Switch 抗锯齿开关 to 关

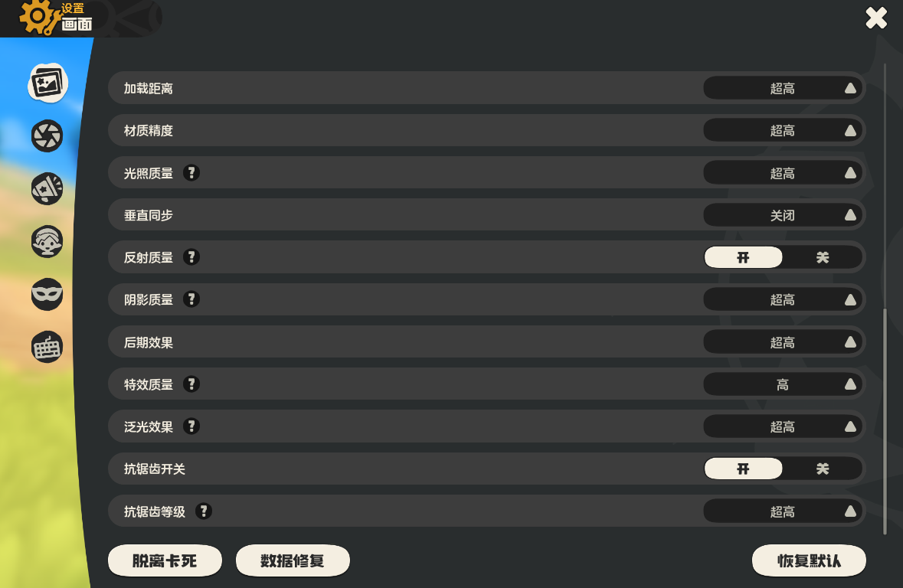(x=823, y=469)
